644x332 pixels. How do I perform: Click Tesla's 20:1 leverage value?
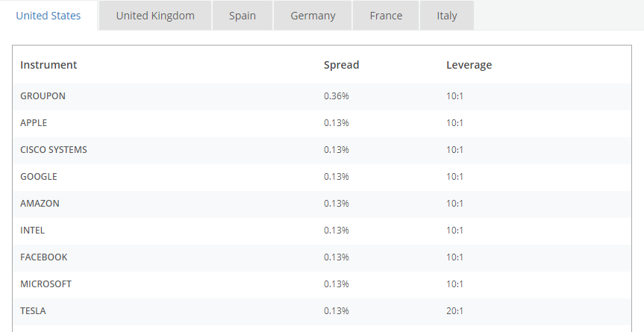tap(454, 311)
